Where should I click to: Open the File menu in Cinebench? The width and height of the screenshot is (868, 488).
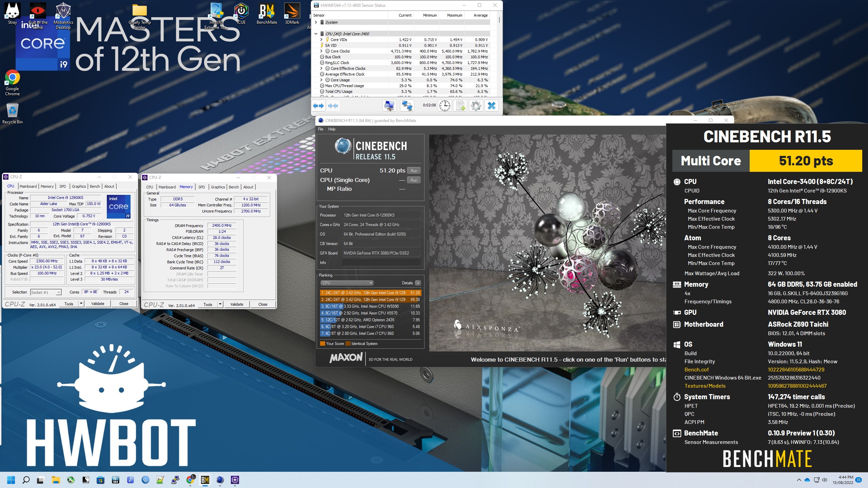[320, 129]
